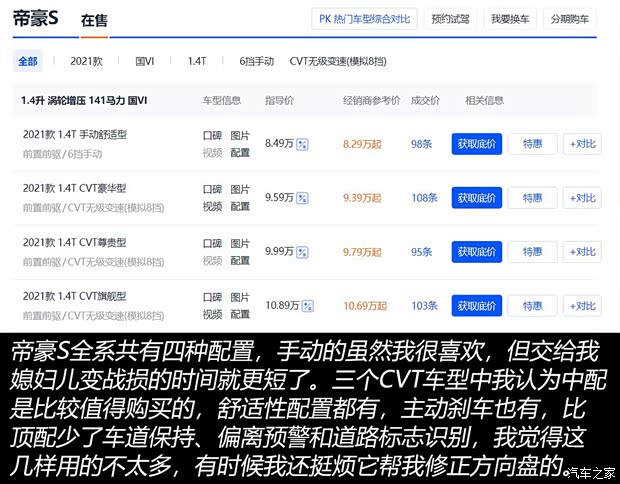Image resolution: width=620 pixels, height=484 pixels.
Task: Get 获取底价 for CVT尊贵型
Action: coord(477,252)
